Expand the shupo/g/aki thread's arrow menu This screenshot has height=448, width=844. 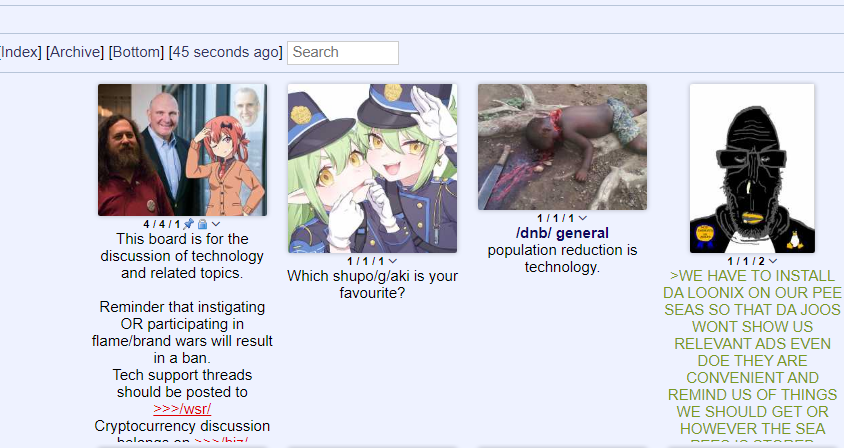tap(393, 261)
